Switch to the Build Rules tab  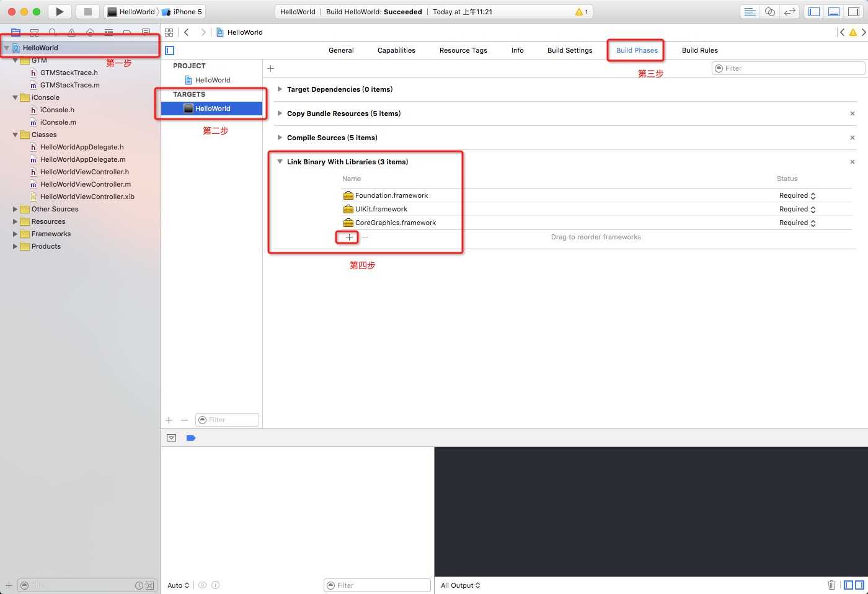click(700, 50)
